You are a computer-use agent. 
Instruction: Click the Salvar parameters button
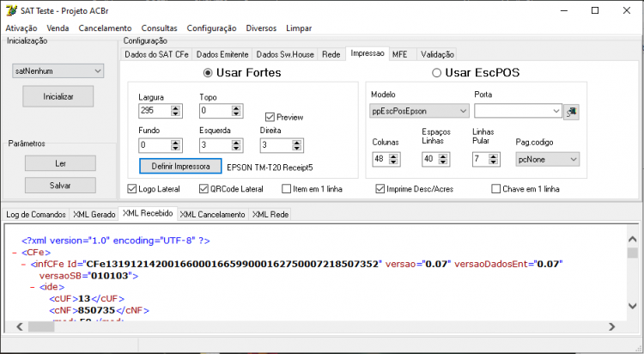click(60, 186)
